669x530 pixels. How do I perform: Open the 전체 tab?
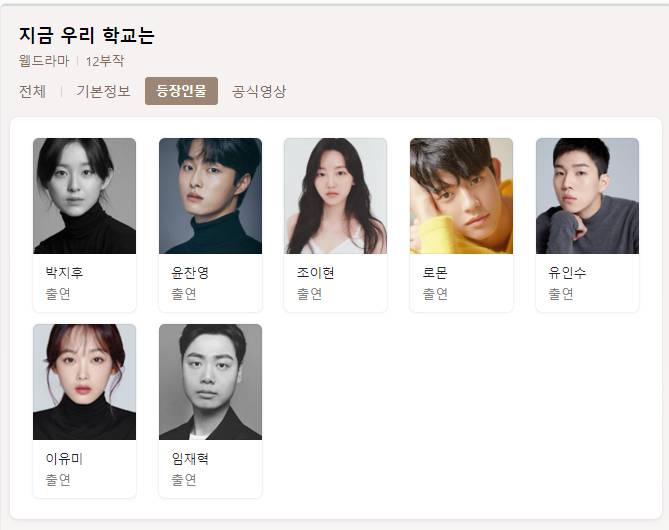[x=32, y=91]
